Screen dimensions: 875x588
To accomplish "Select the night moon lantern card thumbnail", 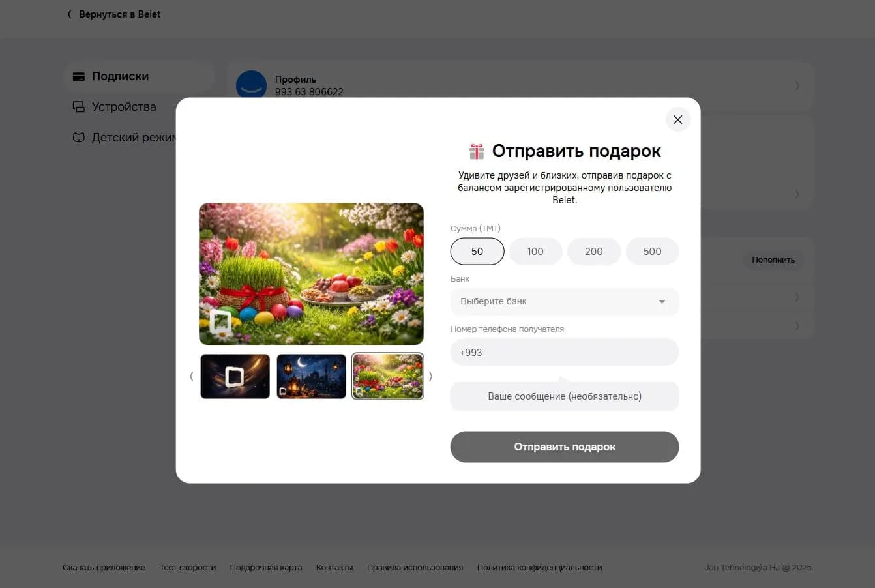I will point(311,376).
